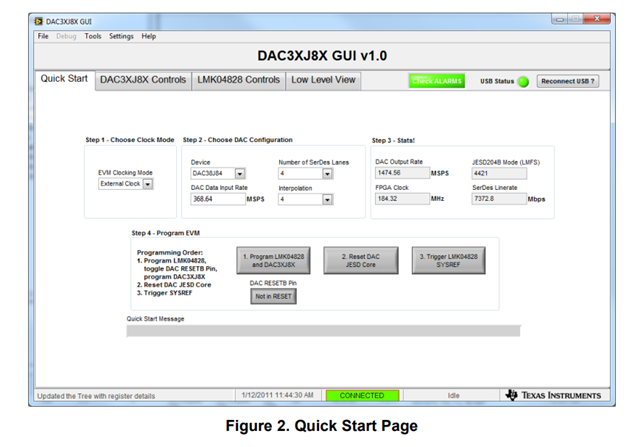The width and height of the screenshot is (640, 447).
Task: Click 'Updated the Tree with register details' text
Action: [96, 396]
